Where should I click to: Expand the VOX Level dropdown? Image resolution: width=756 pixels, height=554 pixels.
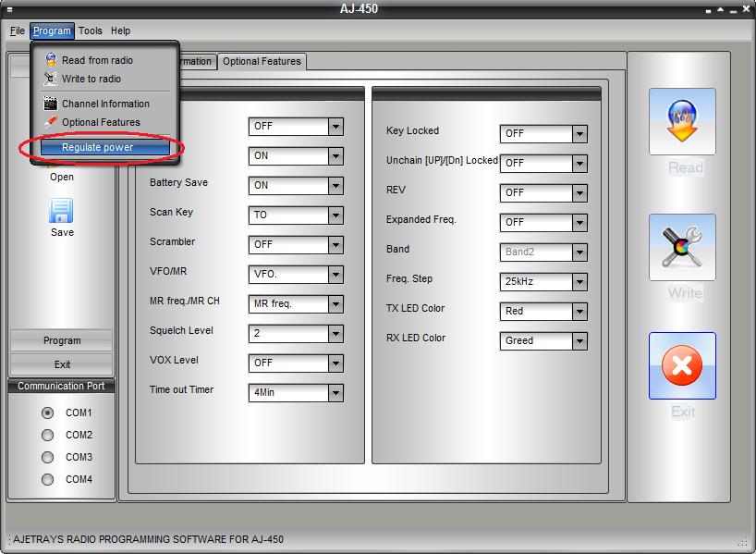point(335,363)
